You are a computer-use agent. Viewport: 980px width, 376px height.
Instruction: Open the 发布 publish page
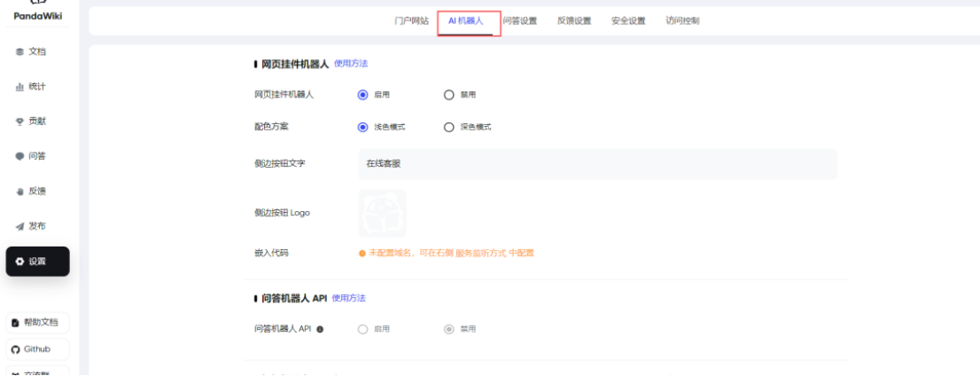(31, 226)
